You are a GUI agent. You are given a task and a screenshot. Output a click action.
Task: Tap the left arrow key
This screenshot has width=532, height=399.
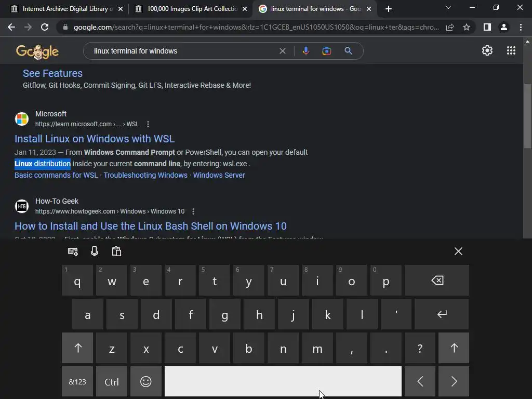click(420, 382)
